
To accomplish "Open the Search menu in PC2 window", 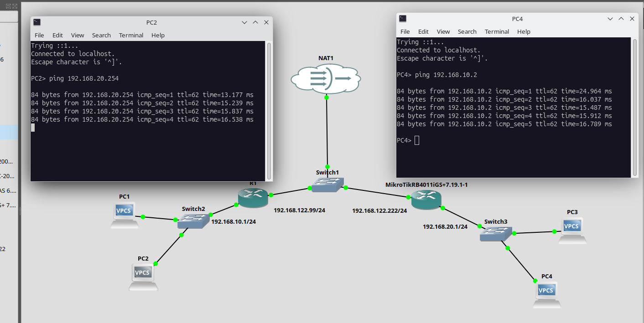I will [x=101, y=35].
